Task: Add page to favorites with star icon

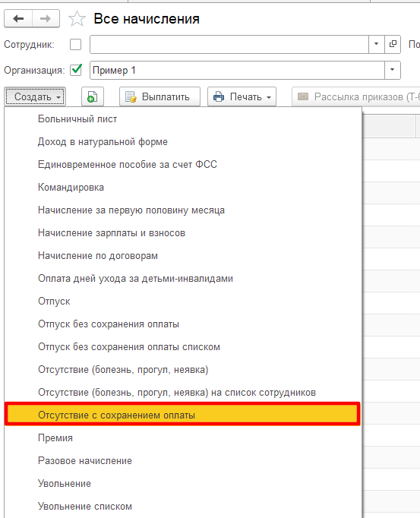Action: pyautogui.click(x=77, y=19)
